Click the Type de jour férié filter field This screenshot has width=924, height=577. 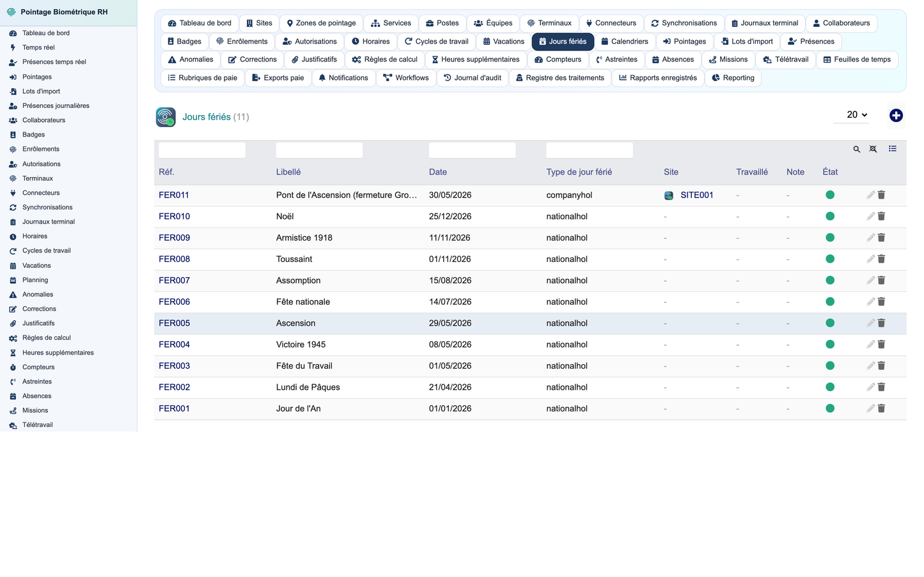pyautogui.click(x=590, y=150)
